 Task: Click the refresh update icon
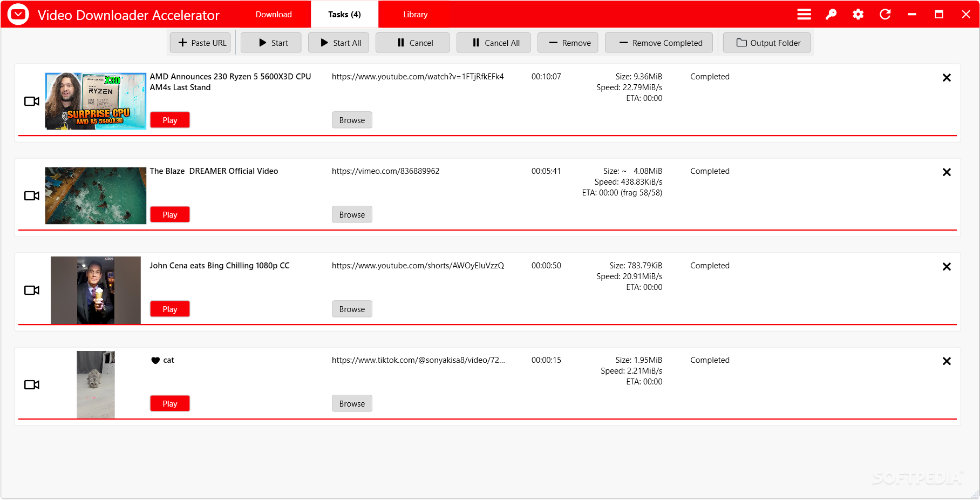(885, 15)
